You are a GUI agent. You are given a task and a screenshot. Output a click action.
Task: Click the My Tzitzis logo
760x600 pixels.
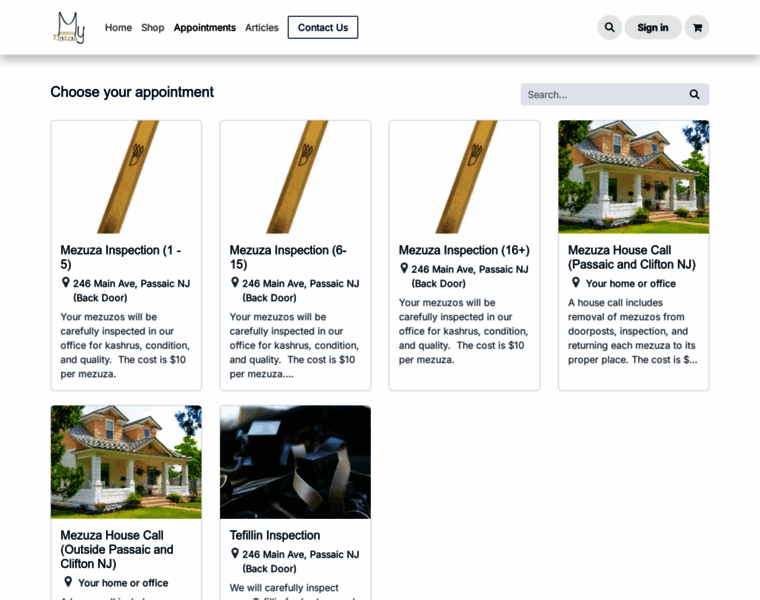click(68, 28)
